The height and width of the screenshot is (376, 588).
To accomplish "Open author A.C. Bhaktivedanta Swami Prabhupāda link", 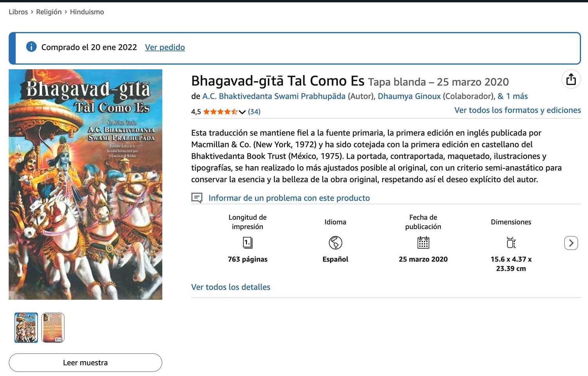I will click(x=274, y=96).
